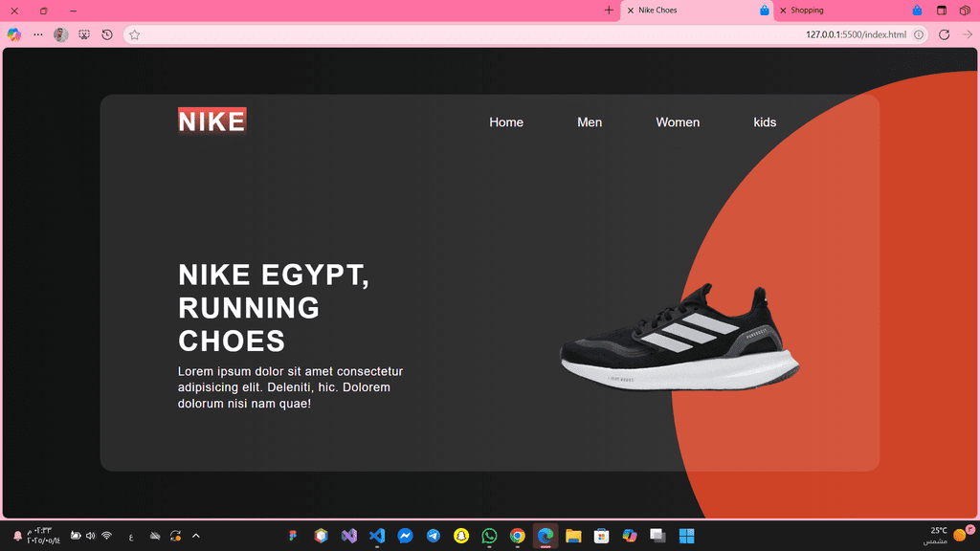Image resolution: width=980 pixels, height=551 pixels.
Task: Open the workspaces icon in title bar
Action: [965, 11]
